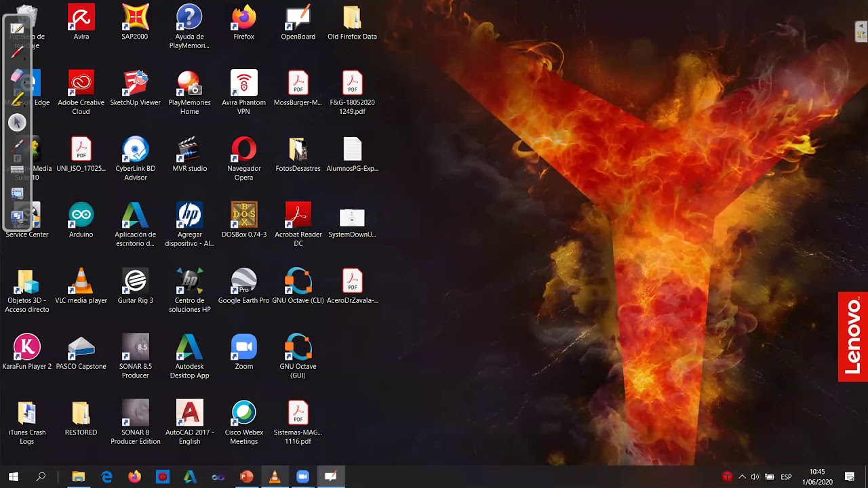Image resolution: width=868 pixels, height=488 pixels.
Task: Open the volume control in system tray
Action: (x=755, y=477)
